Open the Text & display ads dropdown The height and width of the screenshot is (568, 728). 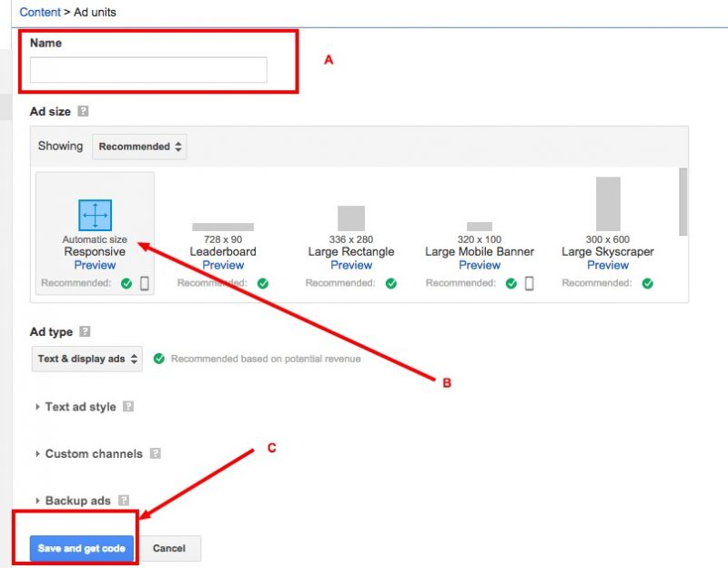87,359
